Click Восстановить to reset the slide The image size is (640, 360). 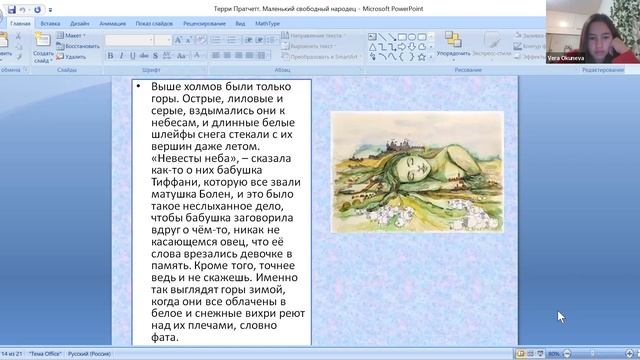pyautogui.click(x=78, y=46)
